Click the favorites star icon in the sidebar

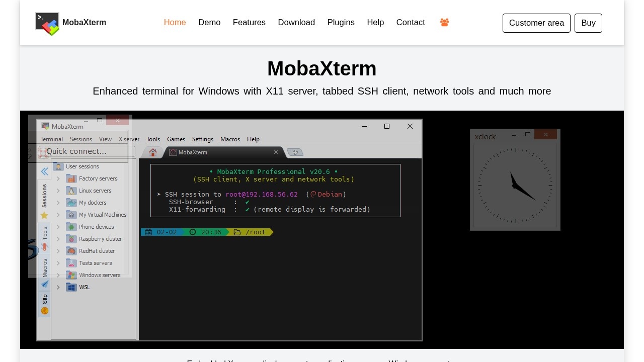click(x=44, y=215)
